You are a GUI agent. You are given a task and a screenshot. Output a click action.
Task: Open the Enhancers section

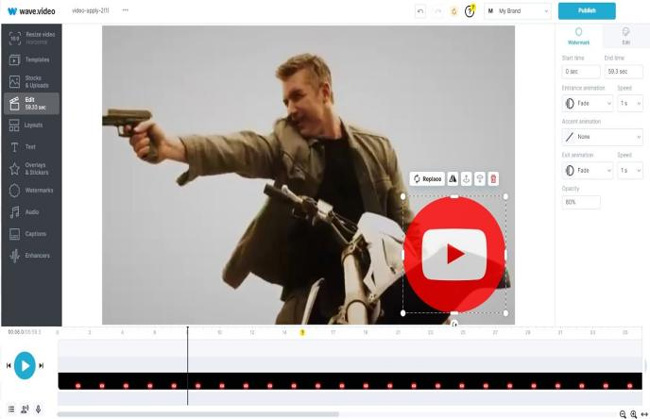point(32,256)
